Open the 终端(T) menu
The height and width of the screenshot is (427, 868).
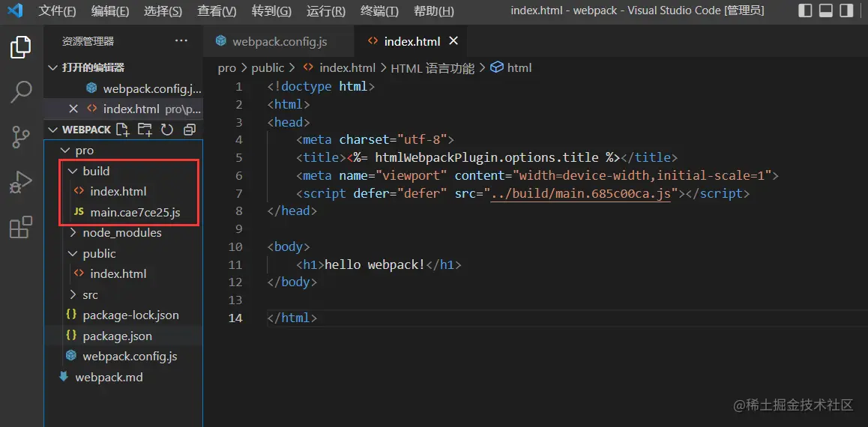click(x=379, y=11)
